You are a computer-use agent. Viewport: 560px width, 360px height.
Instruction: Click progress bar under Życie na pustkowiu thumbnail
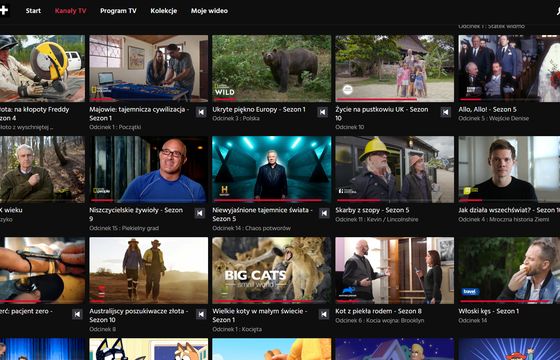(x=395, y=99)
